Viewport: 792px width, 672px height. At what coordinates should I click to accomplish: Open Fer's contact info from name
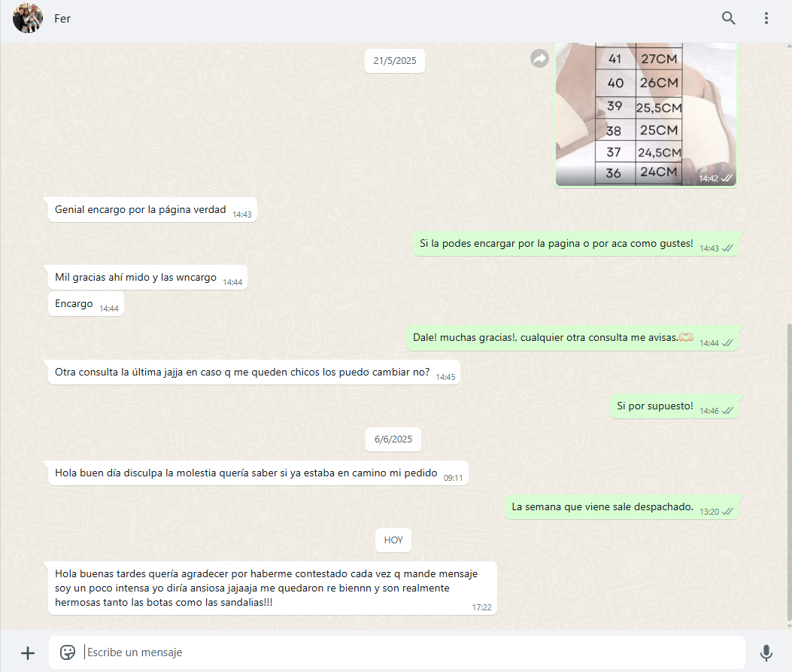[x=62, y=19]
